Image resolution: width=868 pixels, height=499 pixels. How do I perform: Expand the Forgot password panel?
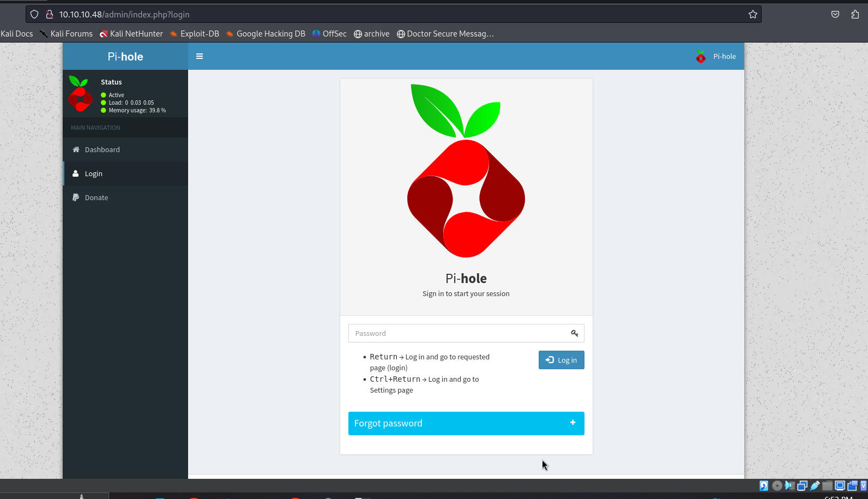388,423
